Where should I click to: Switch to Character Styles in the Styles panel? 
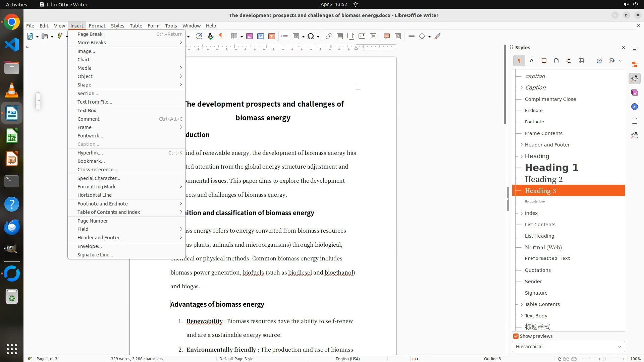tap(532, 61)
